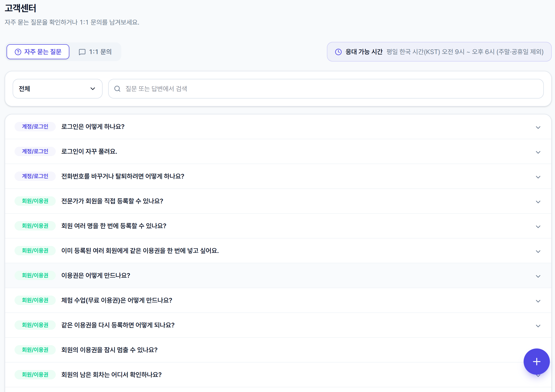Click the 질문 또는 답변에서 검색 field

[326, 89]
